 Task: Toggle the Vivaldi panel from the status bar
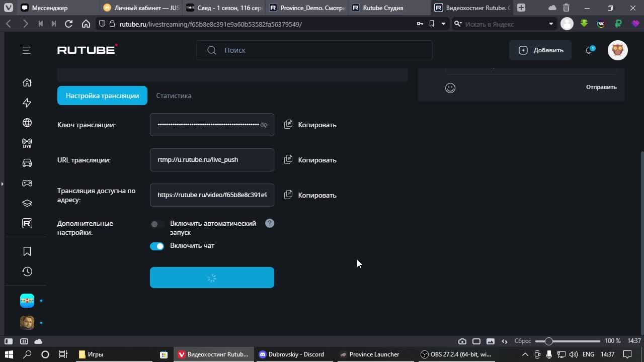click(9, 341)
